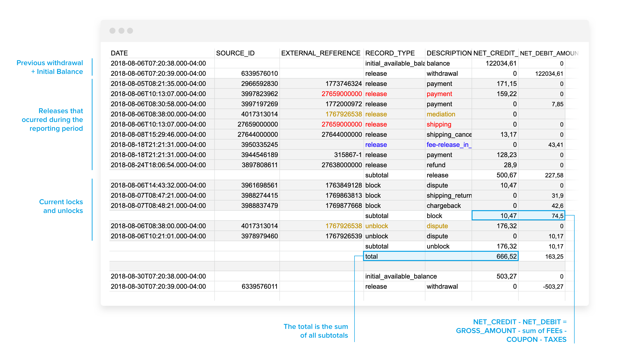This screenshot has height=364, width=618.
Task: Click the credit amount 159,22
Action: pyautogui.click(x=506, y=94)
